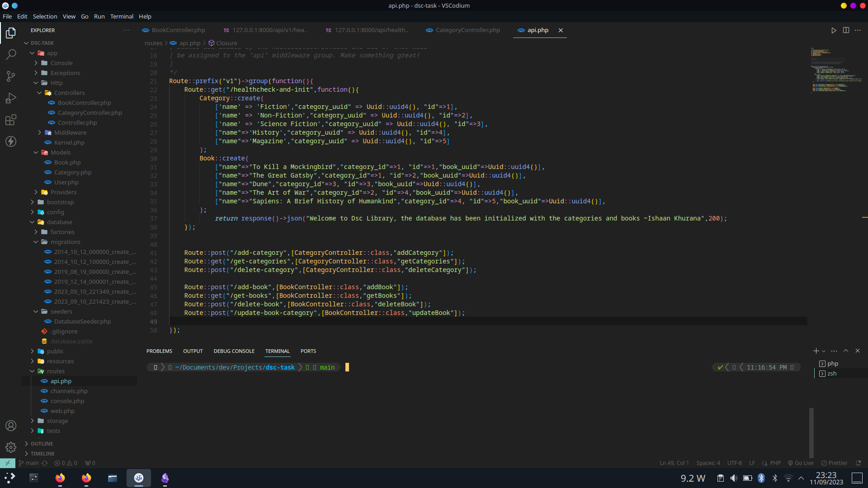Create a new terminal with plus icon
This screenshot has height=488, width=868.
click(816, 351)
